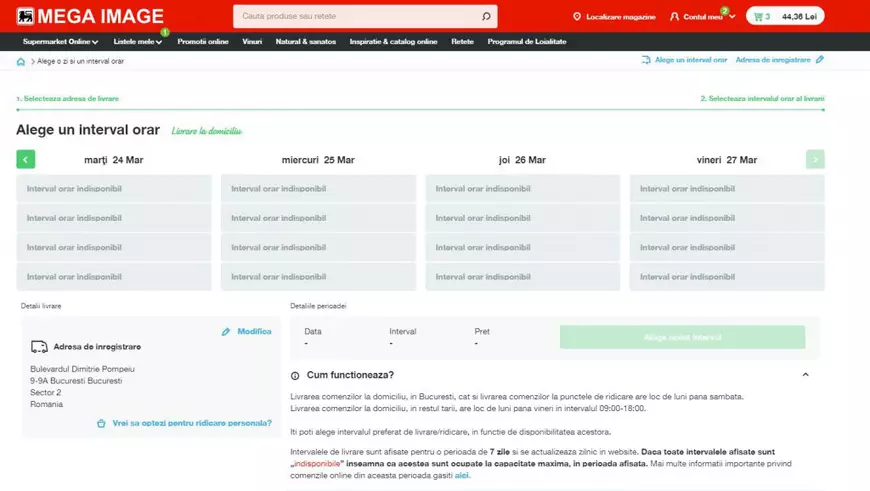Image resolution: width=870 pixels, height=491 pixels.
Task: Open the shopping cart icon
Action: 760,16
